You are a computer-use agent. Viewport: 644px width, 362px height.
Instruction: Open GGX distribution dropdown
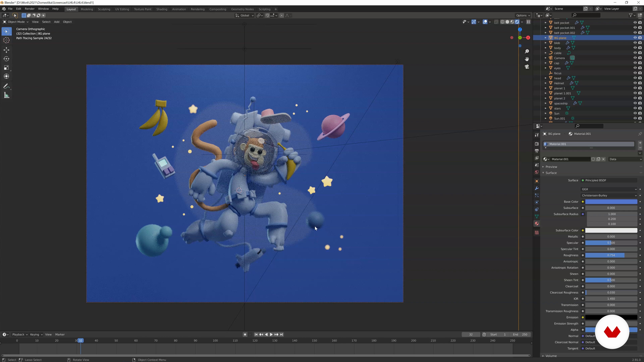(609, 189)
